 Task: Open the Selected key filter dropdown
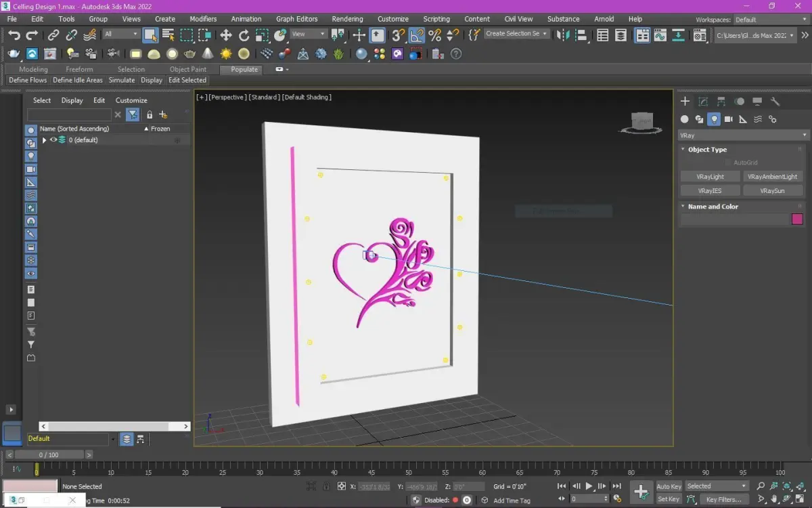click(x=717, y=486)
